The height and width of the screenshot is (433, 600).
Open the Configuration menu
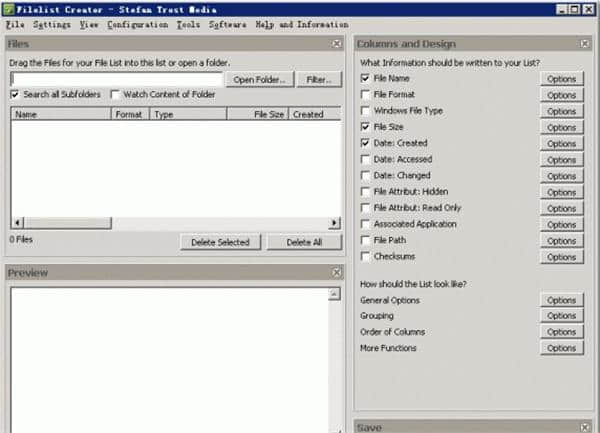coord(137,24)
